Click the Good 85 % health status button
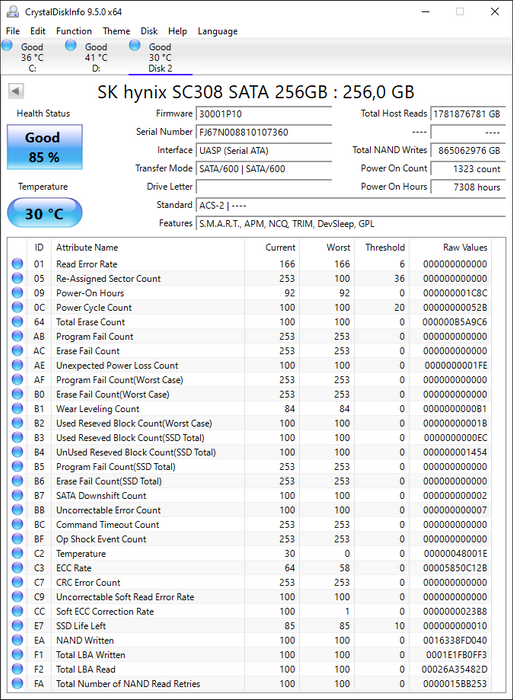 (45, 147)
